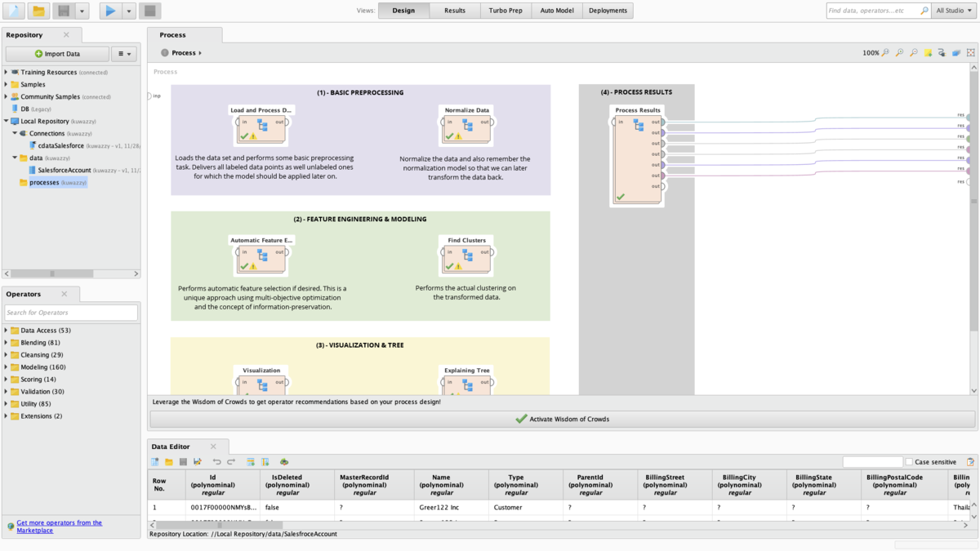Image resolution: width=980 pixels, height=551 pixels.
Task: Collapse the Local Repository tree node
Action: (6, 121)
